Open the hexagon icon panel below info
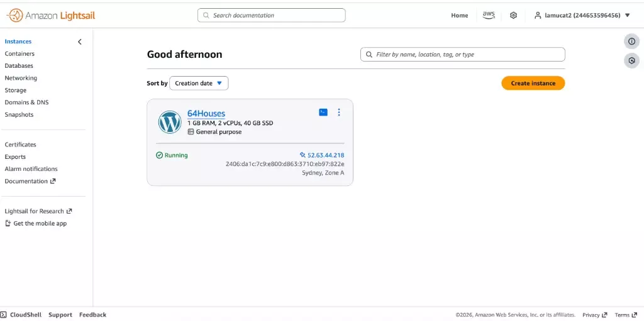The height and width of the screenshot is (321, 644). pos(631,61)
